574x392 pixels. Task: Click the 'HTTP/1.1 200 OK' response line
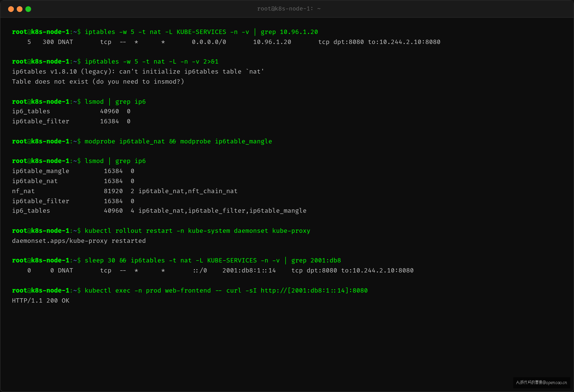pos(41,300)
